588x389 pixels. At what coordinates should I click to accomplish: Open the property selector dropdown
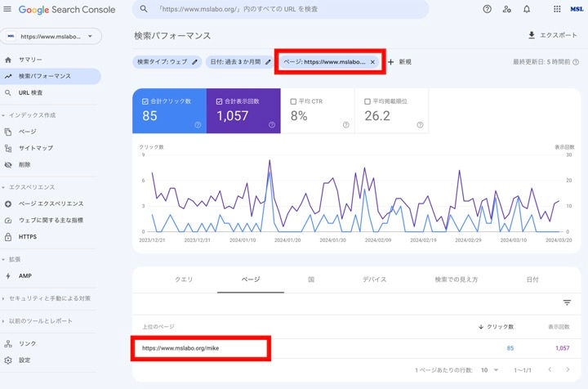pos(51,37)
